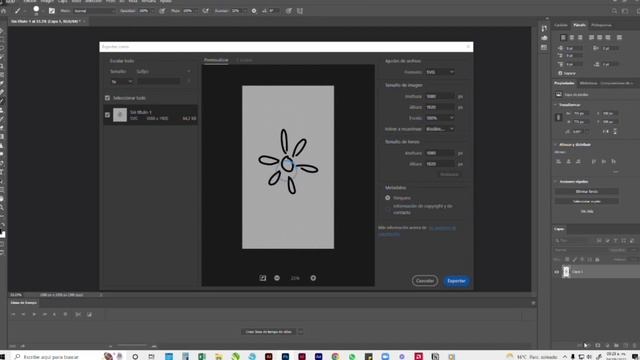Collapse the Alinear y distribuir section
Screen dimensions: 640x360
pyautogui.click(x=556, y=144)
